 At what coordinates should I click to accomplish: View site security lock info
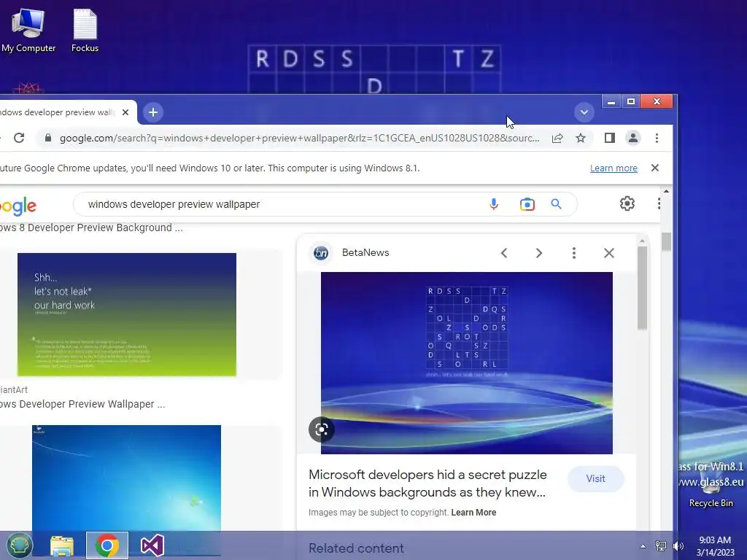pyautogui.click(x=47, y=138)
